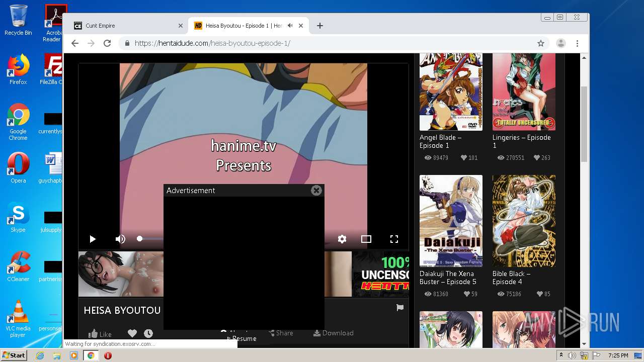Click the Resume link
The width and height of the screenshot is (644, 362).
(x=242, y=338)
